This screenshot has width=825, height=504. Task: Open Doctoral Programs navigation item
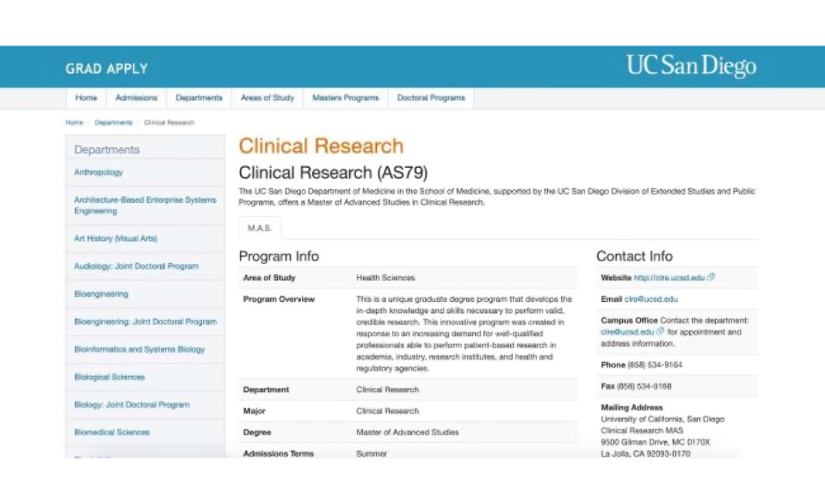tap(431, 98)
